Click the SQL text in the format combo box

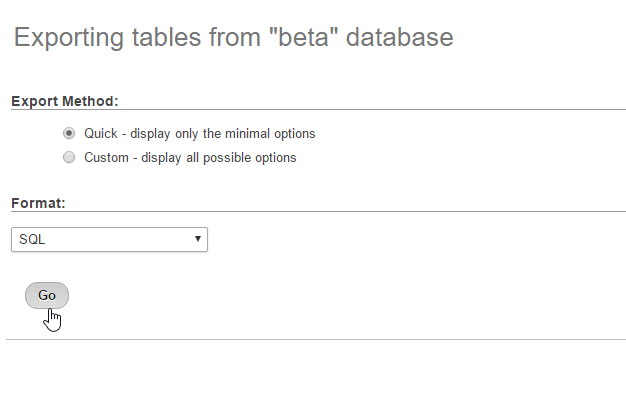click(32, 239)
